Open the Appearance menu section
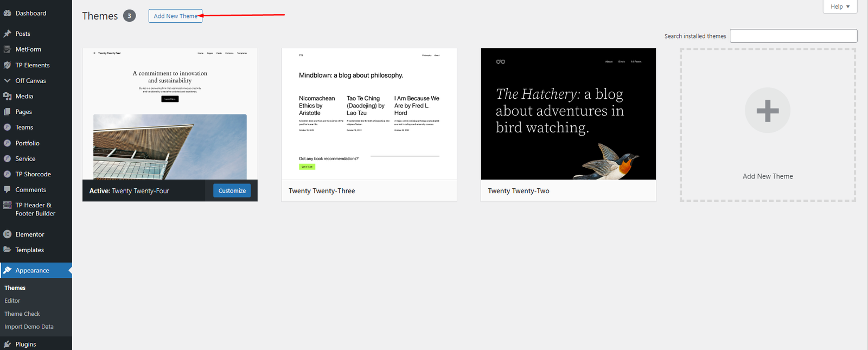Image resolution: width=868 pixels, height=350 pixels. 32,270
